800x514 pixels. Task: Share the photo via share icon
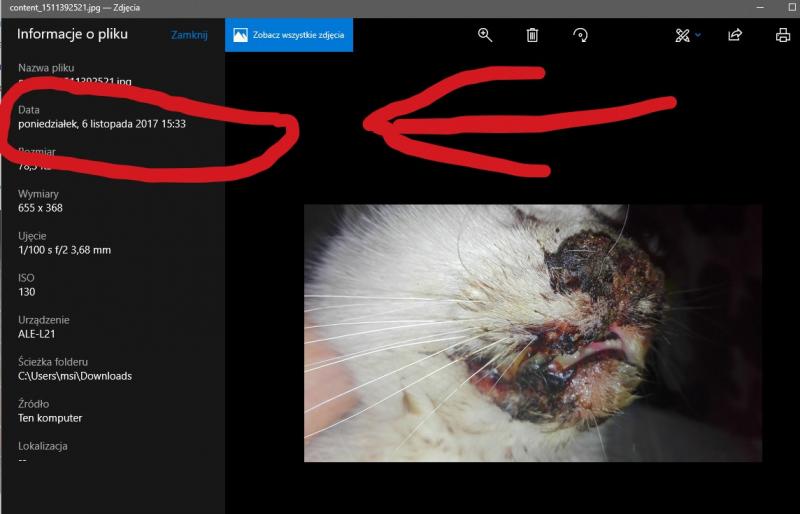click(735, 35)
